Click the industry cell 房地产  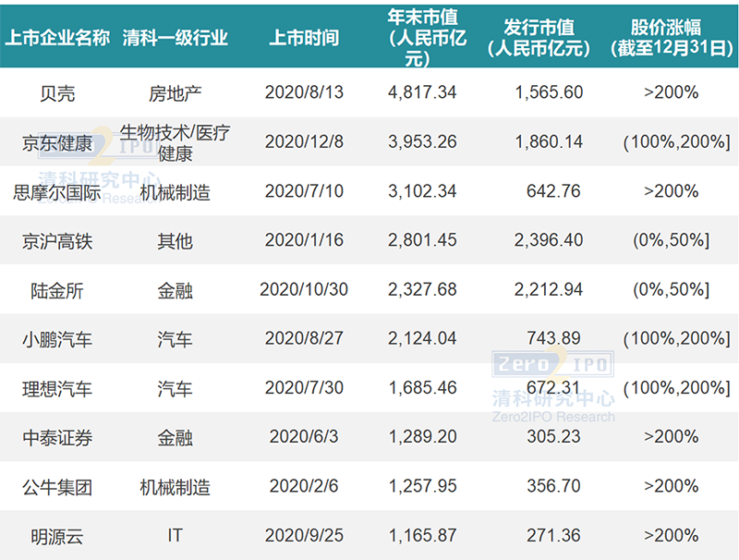pyautogui.click(x=175, y=93)
